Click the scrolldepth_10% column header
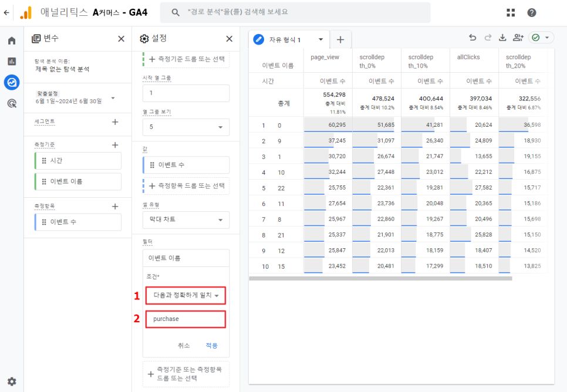 (420, 62)
